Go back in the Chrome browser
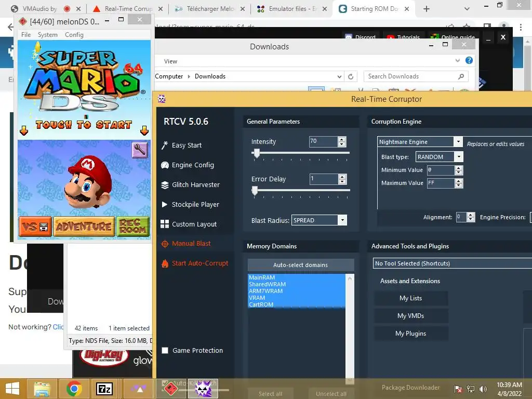This screenshot has height=399, width=532. (x=10, y=27)
